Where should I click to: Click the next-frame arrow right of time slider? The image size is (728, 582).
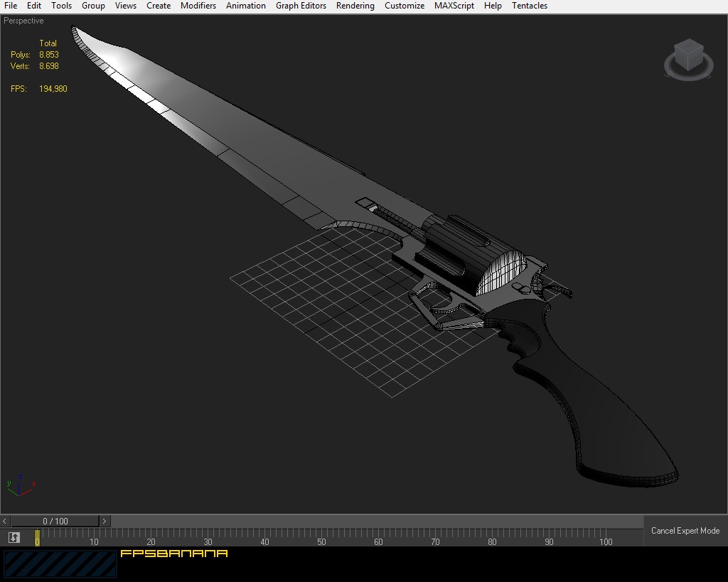coord(104,521)
